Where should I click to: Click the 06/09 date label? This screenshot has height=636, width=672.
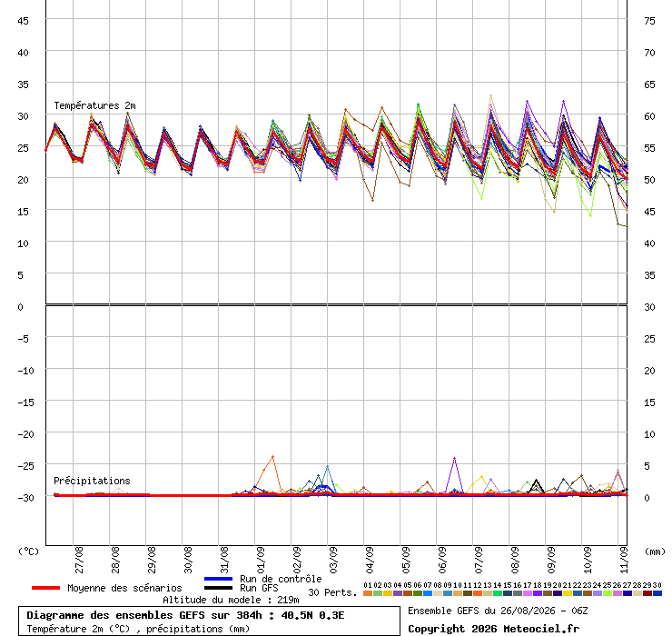[442, 560]
